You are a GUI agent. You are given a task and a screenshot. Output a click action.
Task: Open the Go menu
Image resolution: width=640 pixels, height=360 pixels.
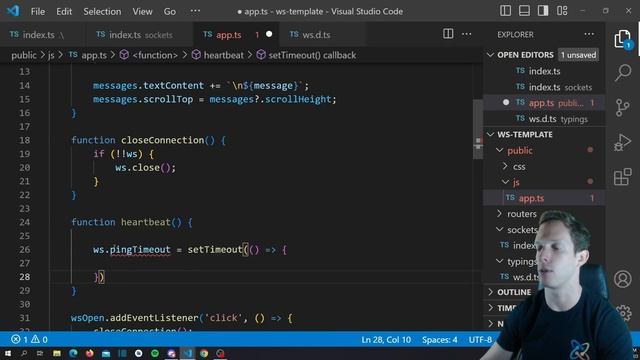[x=170, y=11]
